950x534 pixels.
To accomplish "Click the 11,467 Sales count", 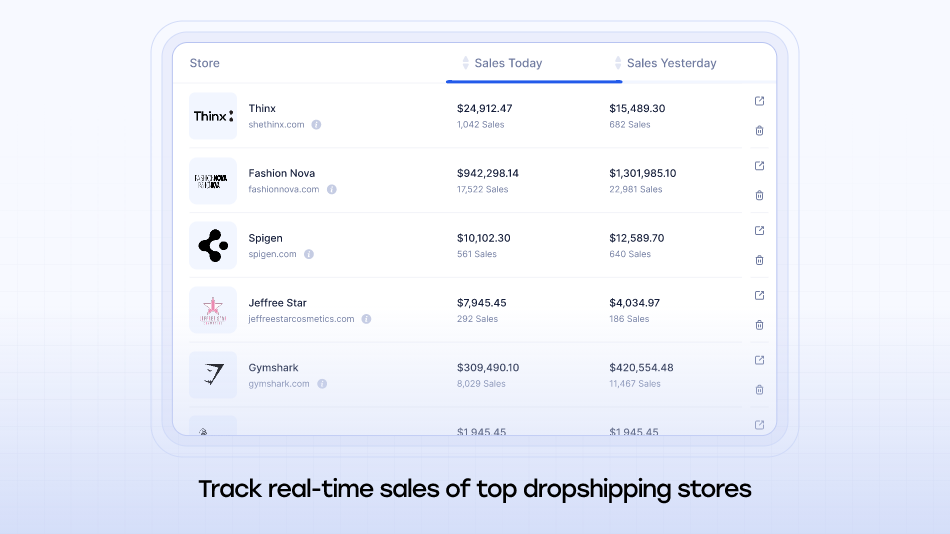I will (635, 384).
